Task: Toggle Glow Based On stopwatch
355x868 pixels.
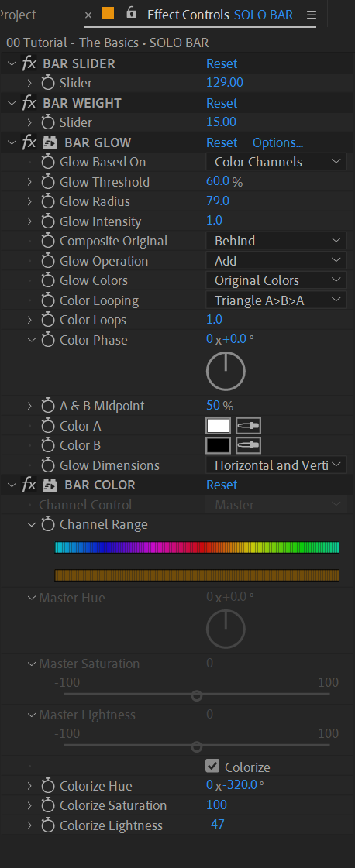Action: (48, 162)
